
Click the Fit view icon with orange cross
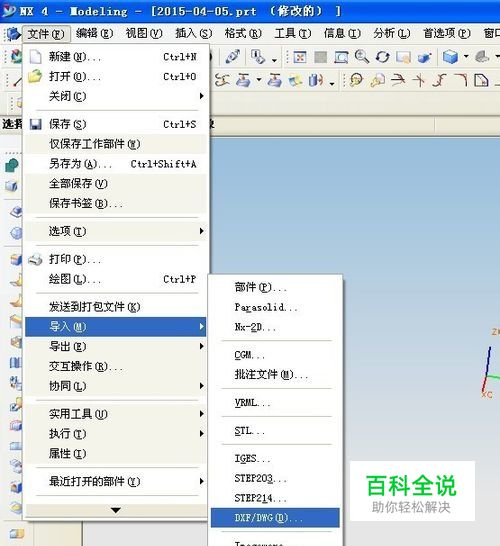point(300,57)
